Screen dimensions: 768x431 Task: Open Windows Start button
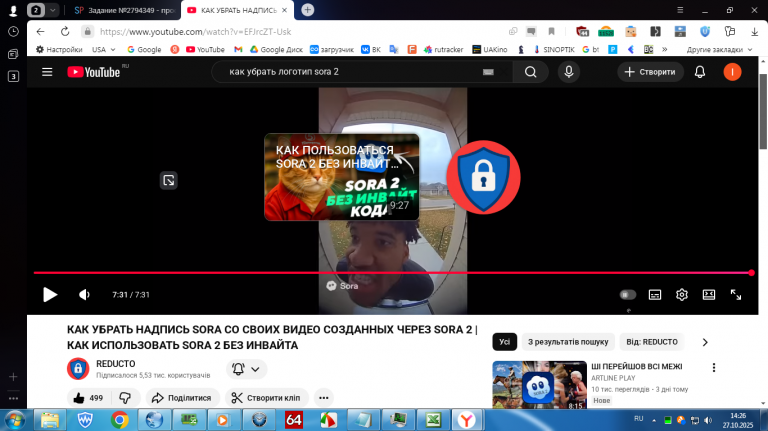point(15,420)
